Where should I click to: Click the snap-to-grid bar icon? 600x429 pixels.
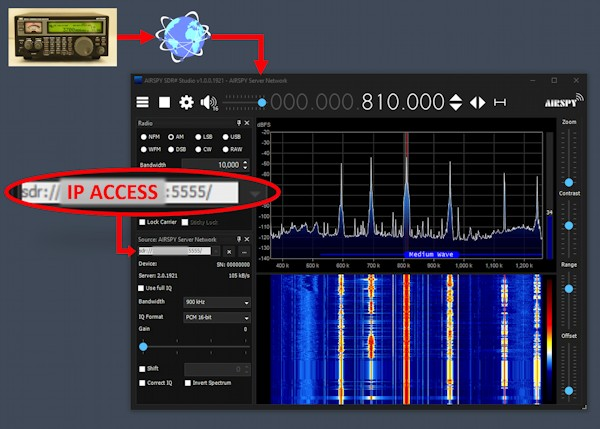pyautogui.click(x=499, y=102)
